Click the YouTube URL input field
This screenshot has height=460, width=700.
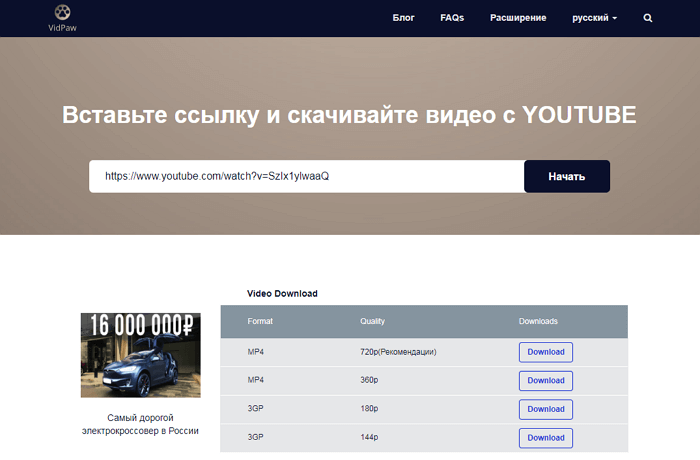coord(306,176)
